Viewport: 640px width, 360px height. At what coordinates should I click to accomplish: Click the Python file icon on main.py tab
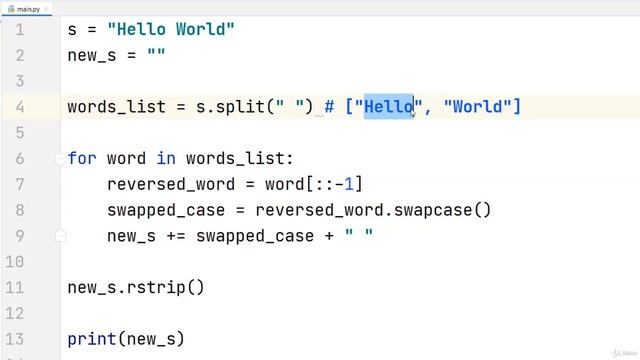coord(11,9)
